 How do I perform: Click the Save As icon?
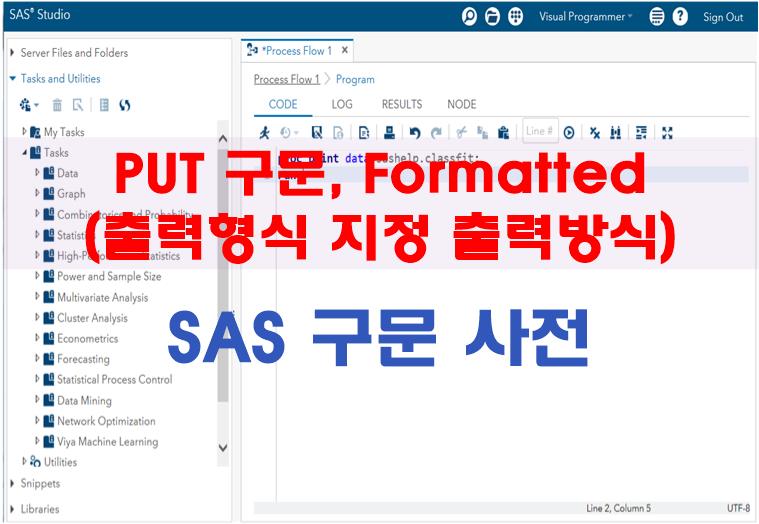click(338, 132)
